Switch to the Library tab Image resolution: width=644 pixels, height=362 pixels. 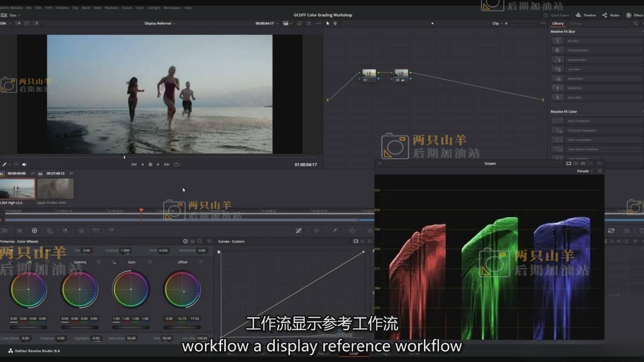click(558, 24)
